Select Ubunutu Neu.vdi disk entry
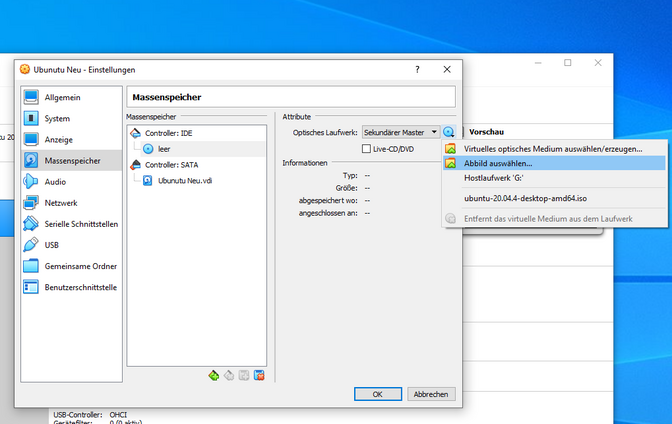672x424 pixels. coord(185,181)
